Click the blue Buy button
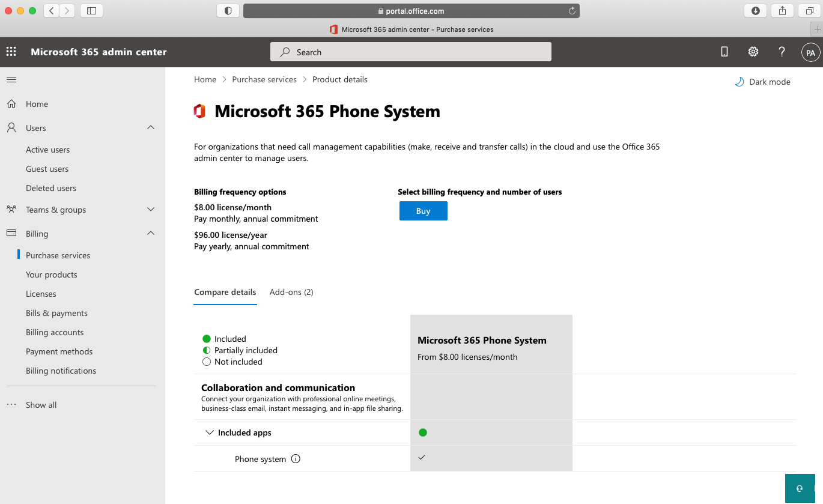The image size is (823, 504). tap(424, 211)
